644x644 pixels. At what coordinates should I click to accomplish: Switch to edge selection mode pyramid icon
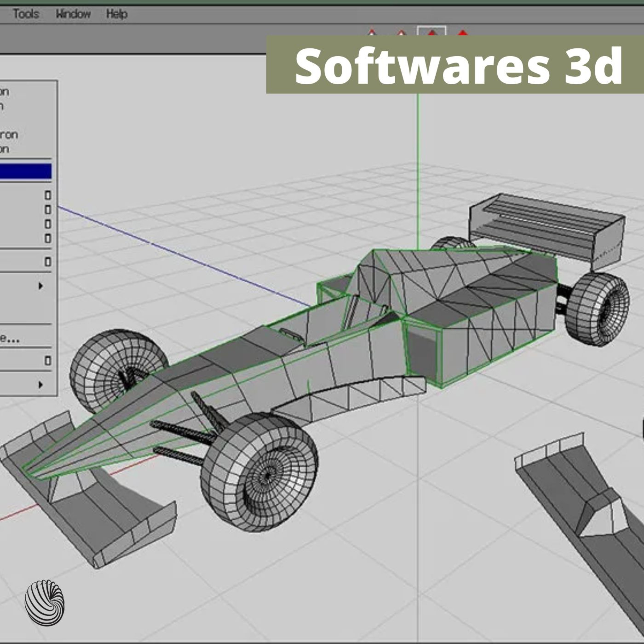pyautogui.click(x=402, y=33)
